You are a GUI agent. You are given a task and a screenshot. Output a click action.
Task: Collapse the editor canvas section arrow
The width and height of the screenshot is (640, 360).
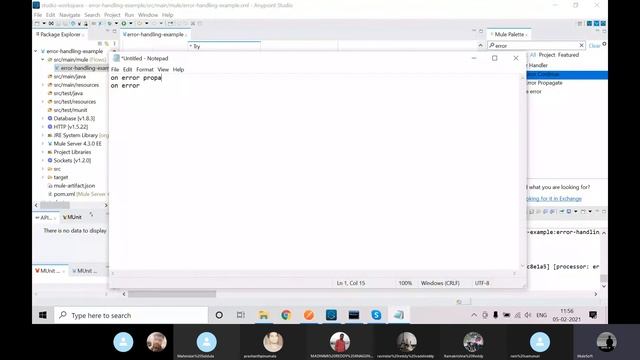[x=480, y=46]
